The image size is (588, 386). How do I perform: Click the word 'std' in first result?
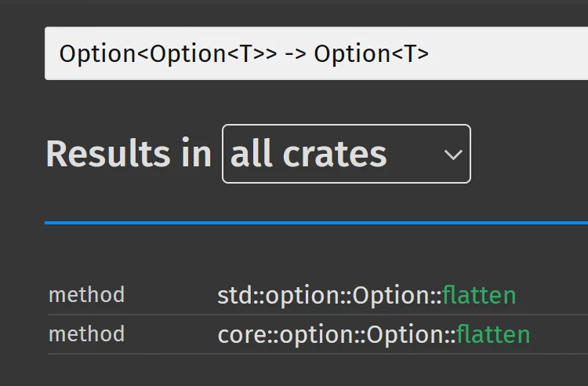click(232, 296)
